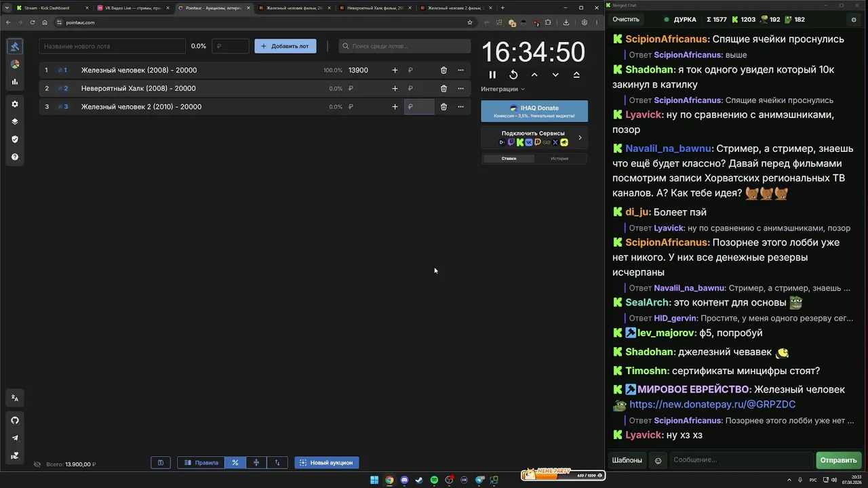Click the shield checkmark sidebar icon
Viewport: 868px width, 488px height.
15,139
